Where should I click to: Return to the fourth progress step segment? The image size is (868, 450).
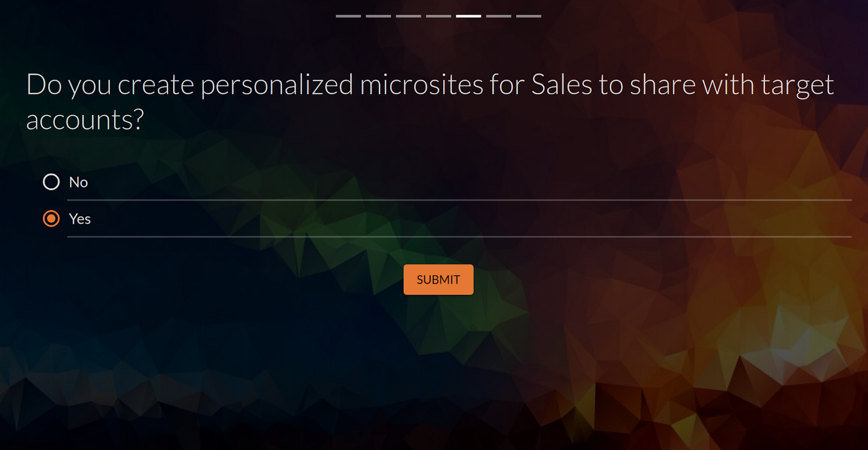point(438,16)
